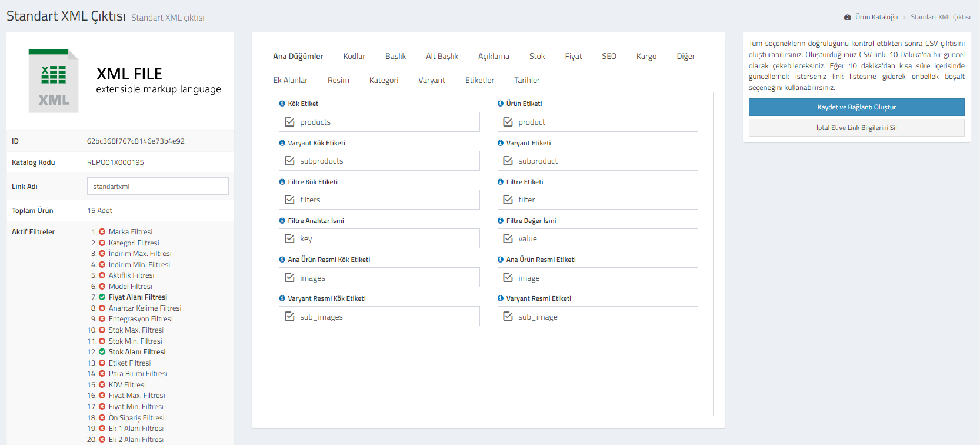This screenshot has height=445, width=980.
Task: Click red X icon beside Marka Filtresi
Action: 102,232
